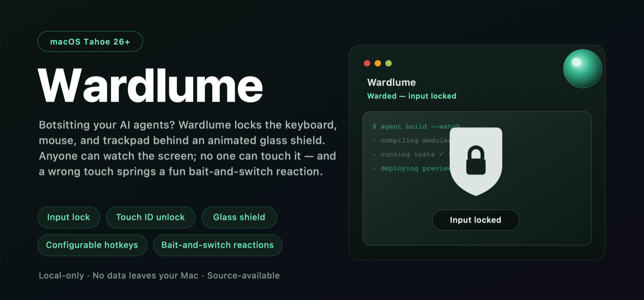Screen dimensions: 644x300
Task: Click the red close dot in Wardlume window
Action: [367, 63]
